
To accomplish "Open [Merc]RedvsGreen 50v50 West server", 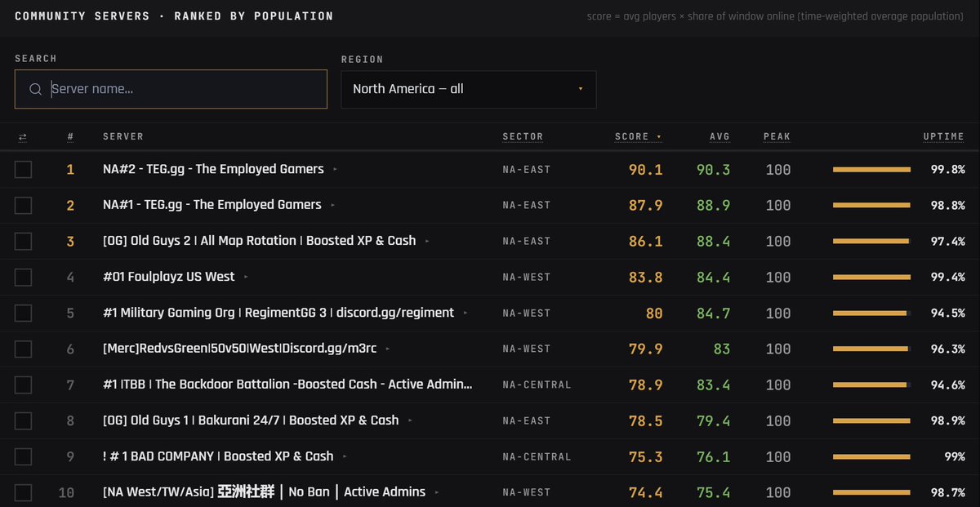I will 240,349.
